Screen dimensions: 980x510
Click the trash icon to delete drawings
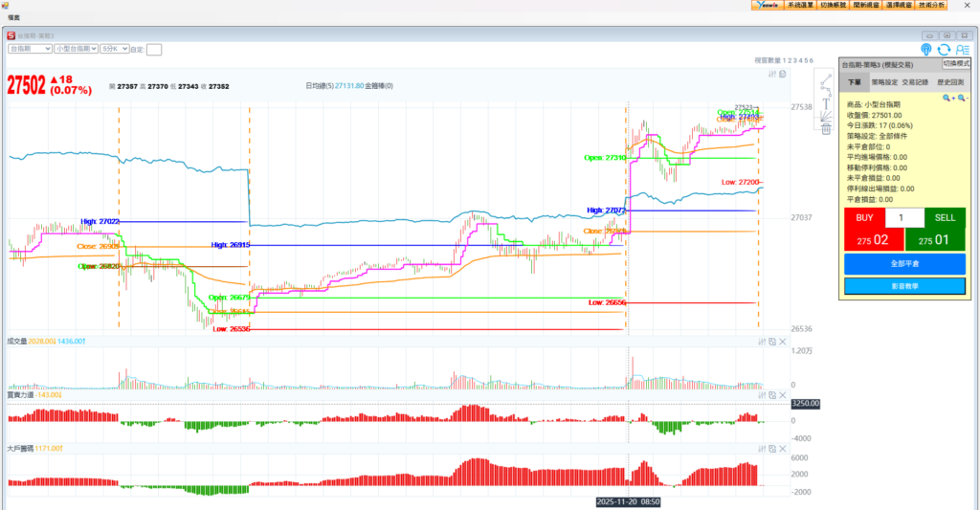tap(826, 129)
